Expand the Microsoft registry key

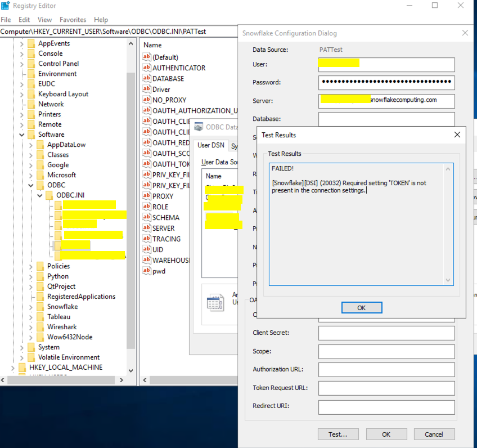pyautogui.click(x=31, y=175)
